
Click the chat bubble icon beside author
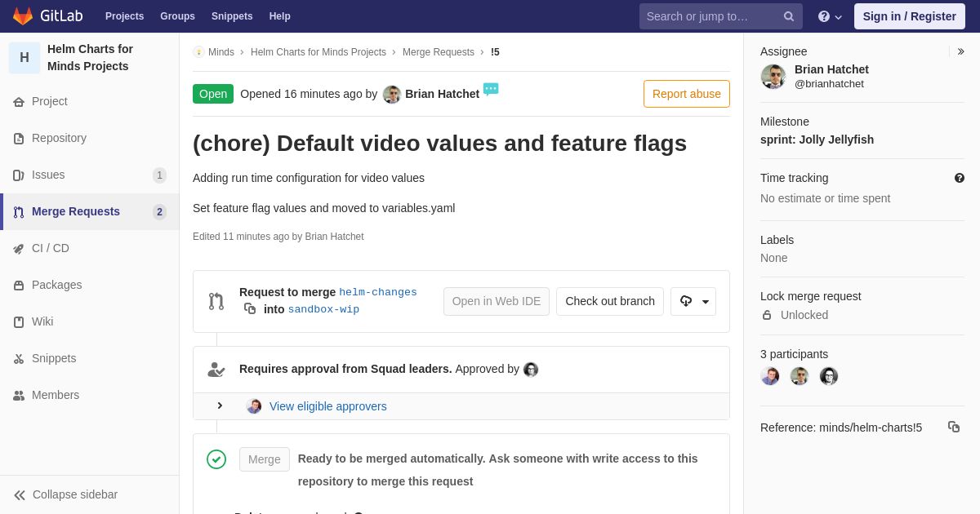click(x=491, y=89)
